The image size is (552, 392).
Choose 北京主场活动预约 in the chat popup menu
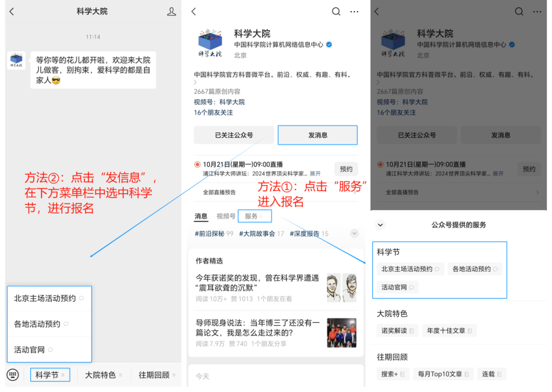point(49,298)
